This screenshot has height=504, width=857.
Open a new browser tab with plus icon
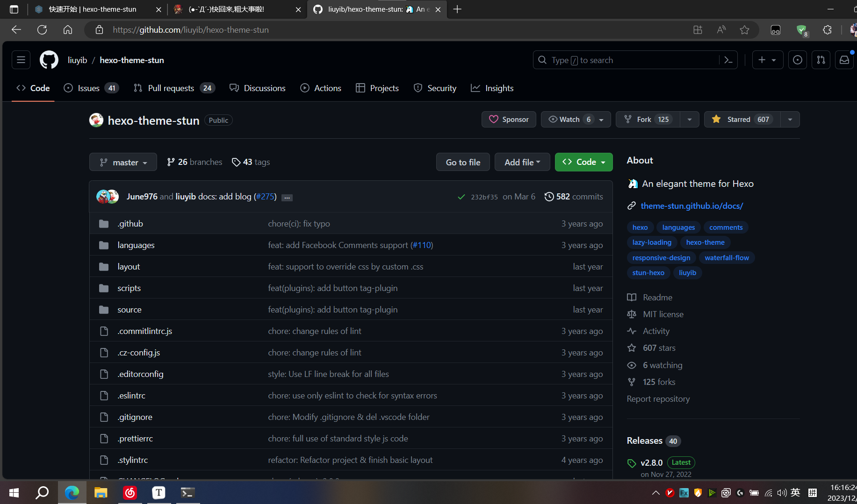point(457,9)
